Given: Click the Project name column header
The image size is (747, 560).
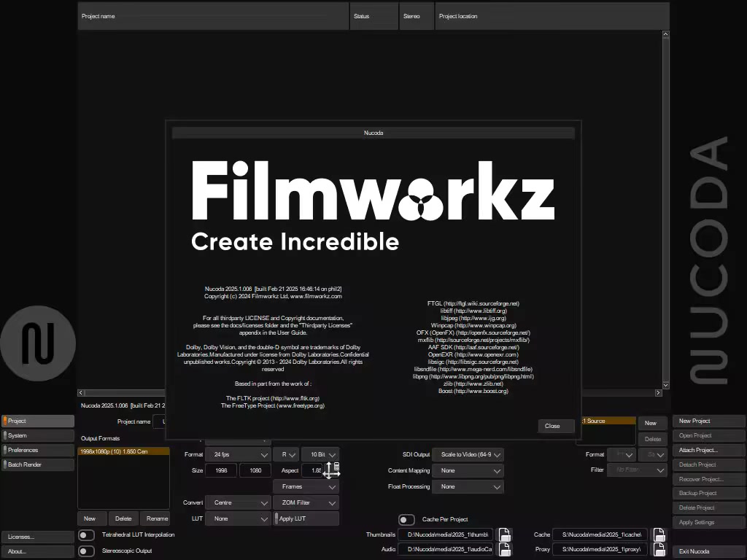Looking at the screenshot, I should (x=214, y=16).
